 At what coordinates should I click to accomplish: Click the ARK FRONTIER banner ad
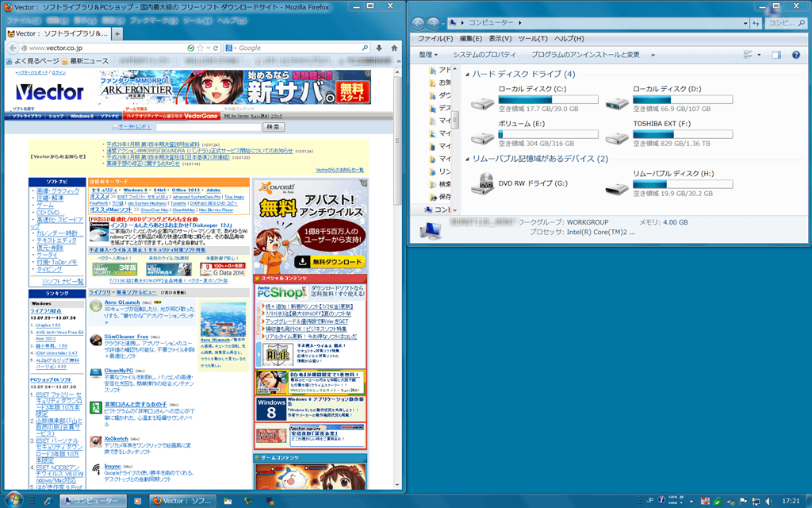(233, 87)
